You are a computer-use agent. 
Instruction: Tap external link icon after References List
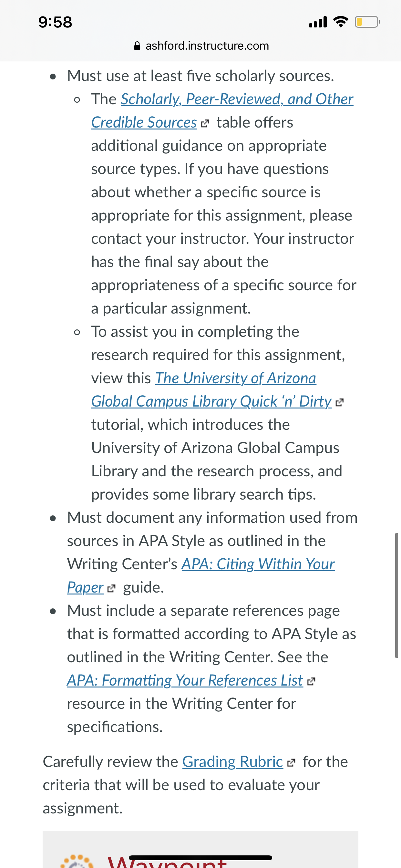311,681
